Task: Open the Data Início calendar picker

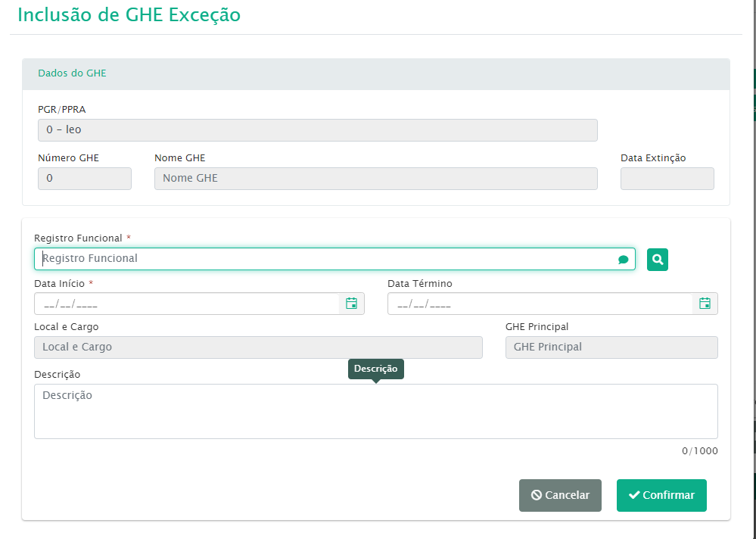Action: click(351, 304)
